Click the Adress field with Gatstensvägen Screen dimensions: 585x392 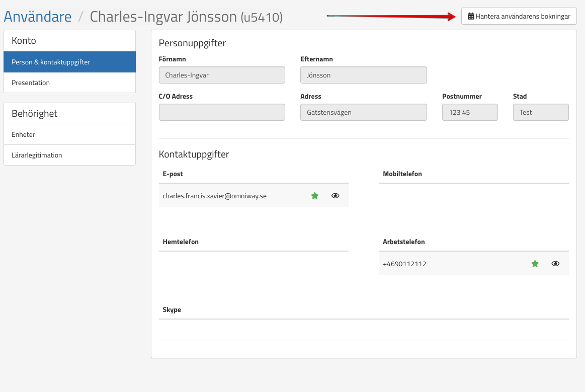(363, 112)
